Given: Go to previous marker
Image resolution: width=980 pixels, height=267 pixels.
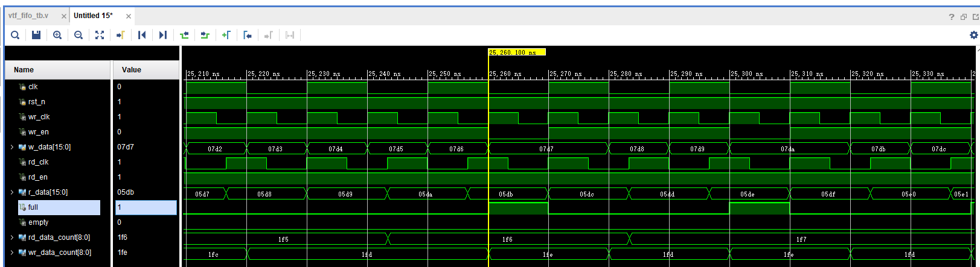Looking at the screenshot, I should tap(248, 35).
